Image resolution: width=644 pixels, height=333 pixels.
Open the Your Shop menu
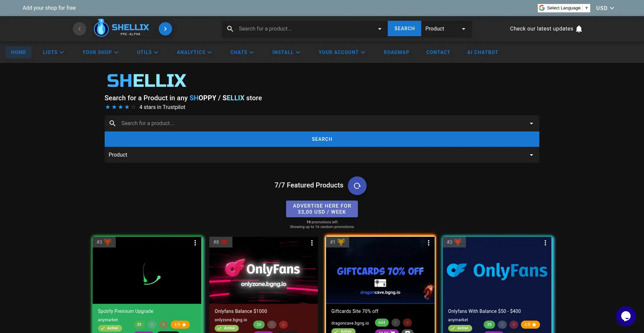(x=100, y=52)
